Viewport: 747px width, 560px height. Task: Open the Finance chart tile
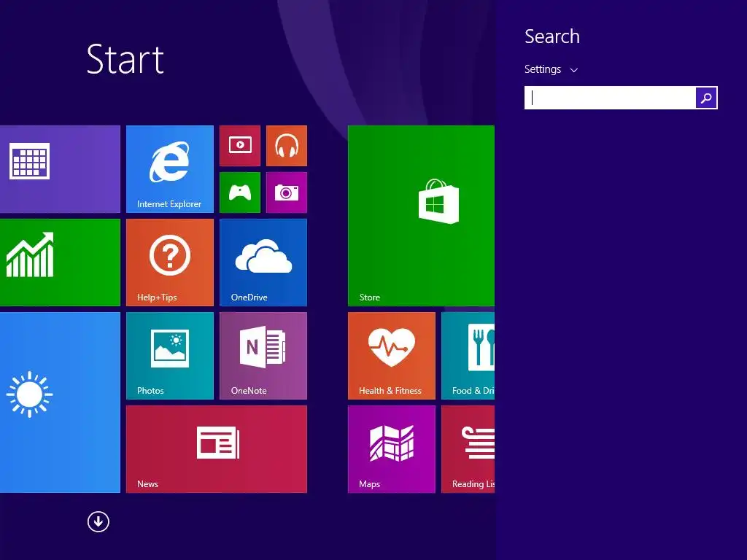(x=60, y=262)
